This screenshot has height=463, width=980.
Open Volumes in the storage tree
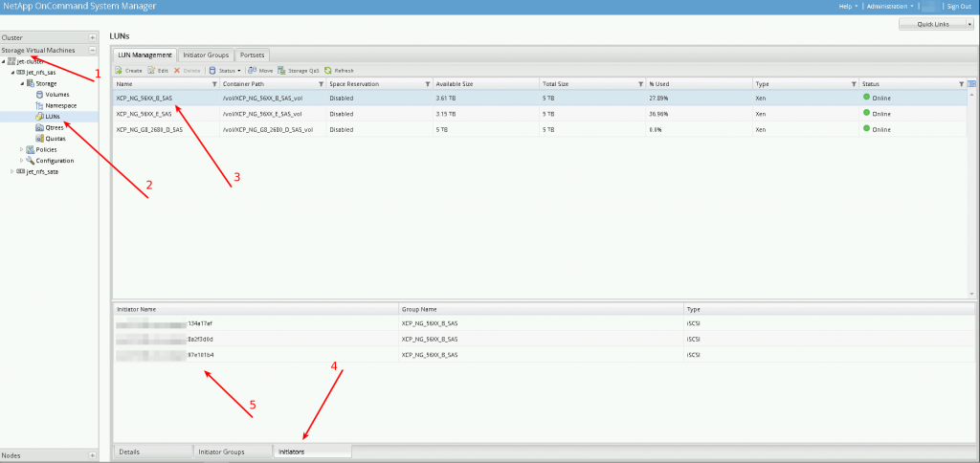click(53, 95)
